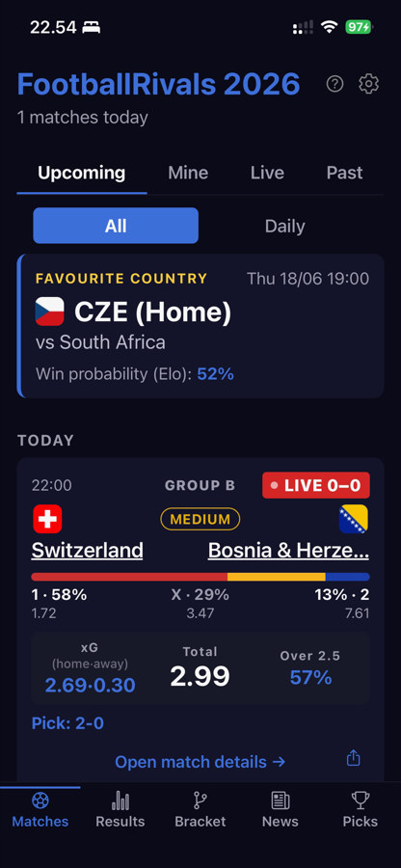Image resolution: width=401 pixels, height=868 pixels.
Task: Switch to the Past tab
Action: (344, 173)
